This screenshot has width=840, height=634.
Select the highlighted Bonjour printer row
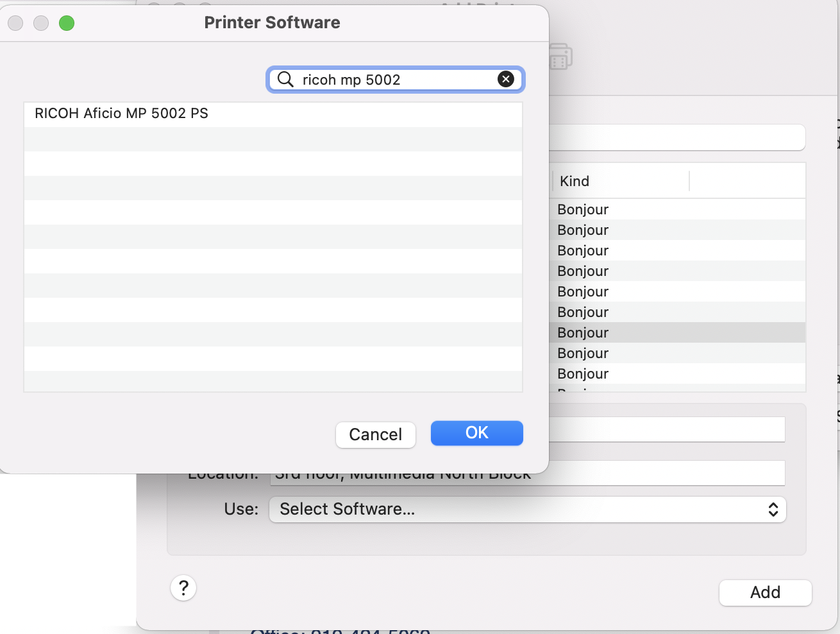[x=677, y=332]
